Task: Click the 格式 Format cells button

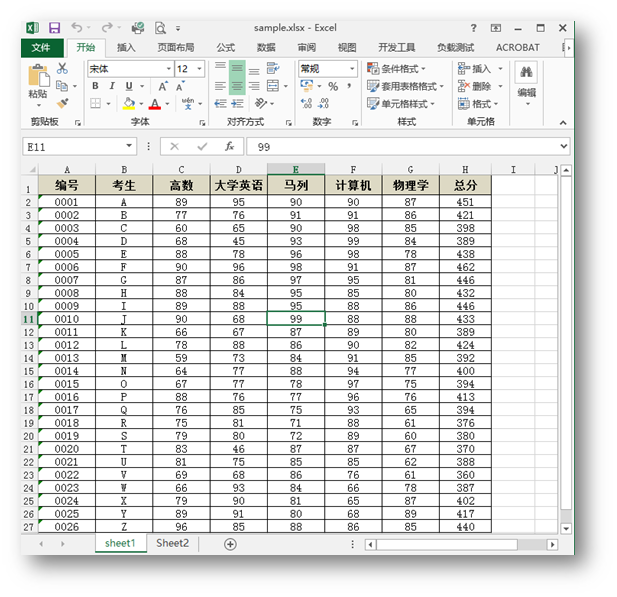Action: [x=475, y=104]
